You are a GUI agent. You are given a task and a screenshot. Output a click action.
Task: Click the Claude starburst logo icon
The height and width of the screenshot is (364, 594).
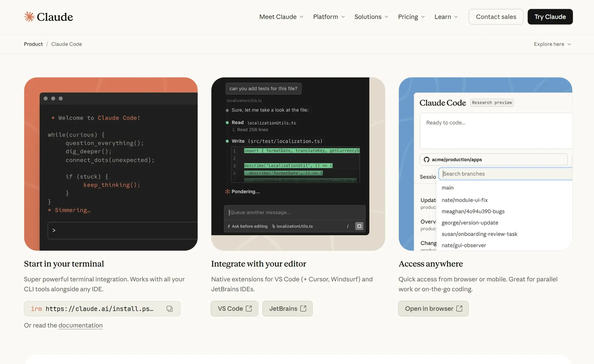[x=29, y=17]
